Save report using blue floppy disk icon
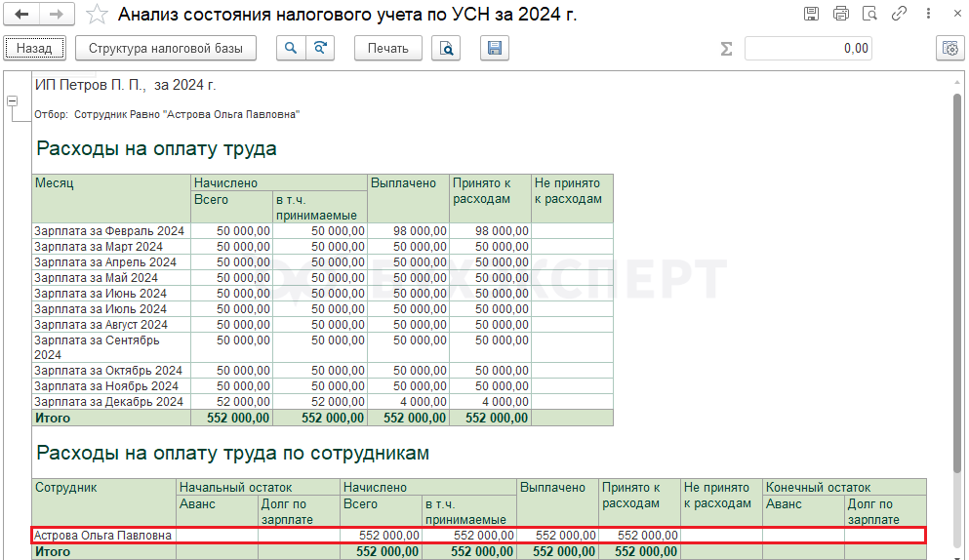This screenshot has width=969, height=560. tap(495, 48)
